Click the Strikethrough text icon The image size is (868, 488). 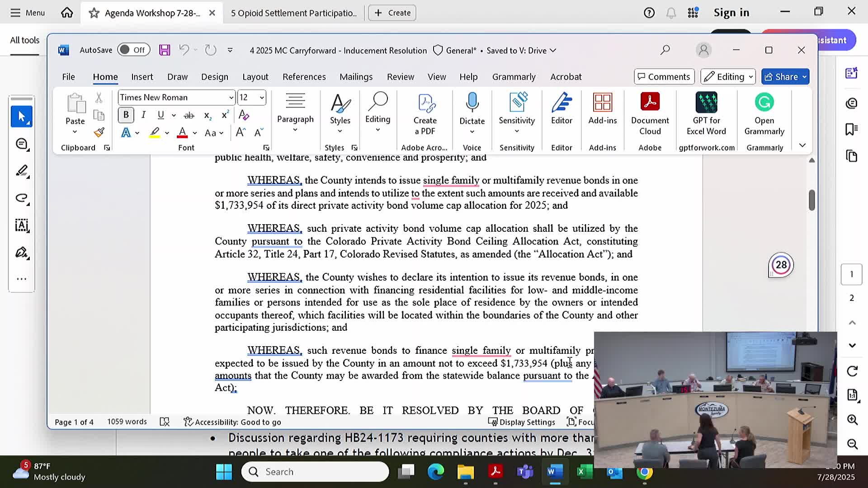[x=189, y=115]
